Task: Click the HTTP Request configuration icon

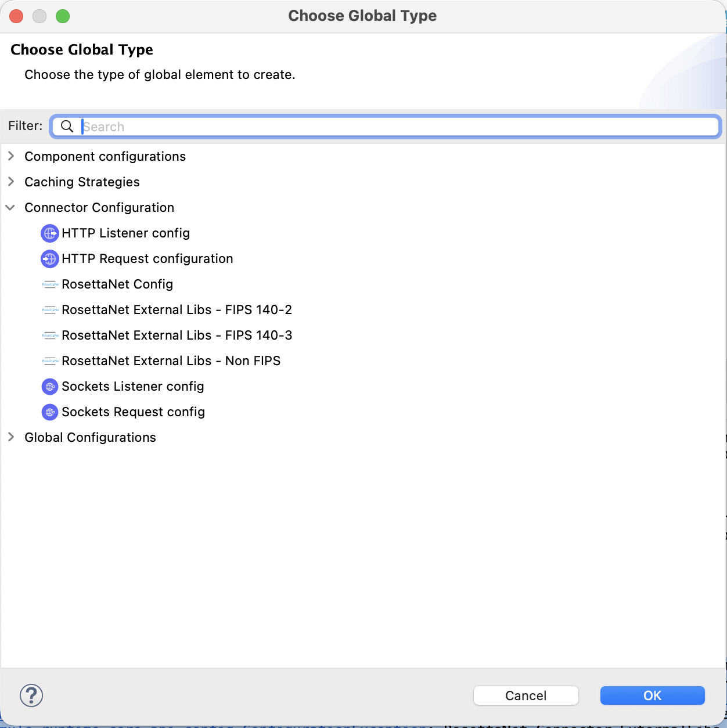Action: (50, 259)
